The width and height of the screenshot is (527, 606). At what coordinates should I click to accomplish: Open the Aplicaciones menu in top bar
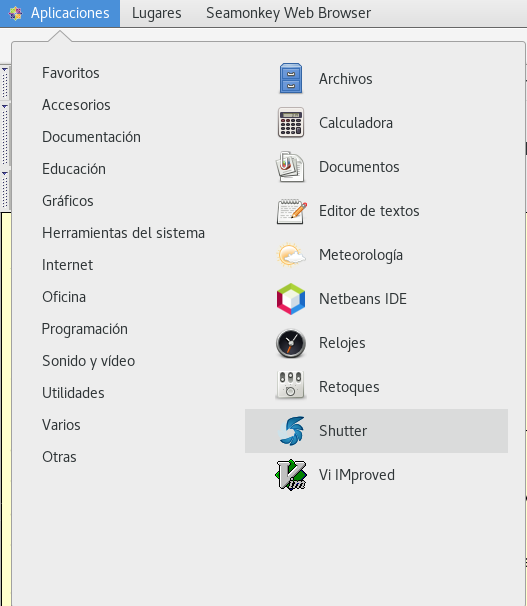point(60,13)
